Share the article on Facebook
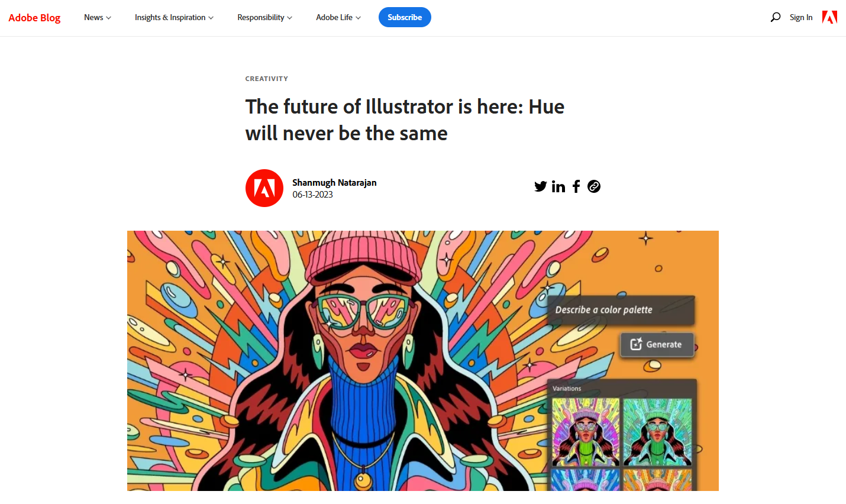Viewport: 846px width, 504px height. pyautogui.click(x=576, y=186)
